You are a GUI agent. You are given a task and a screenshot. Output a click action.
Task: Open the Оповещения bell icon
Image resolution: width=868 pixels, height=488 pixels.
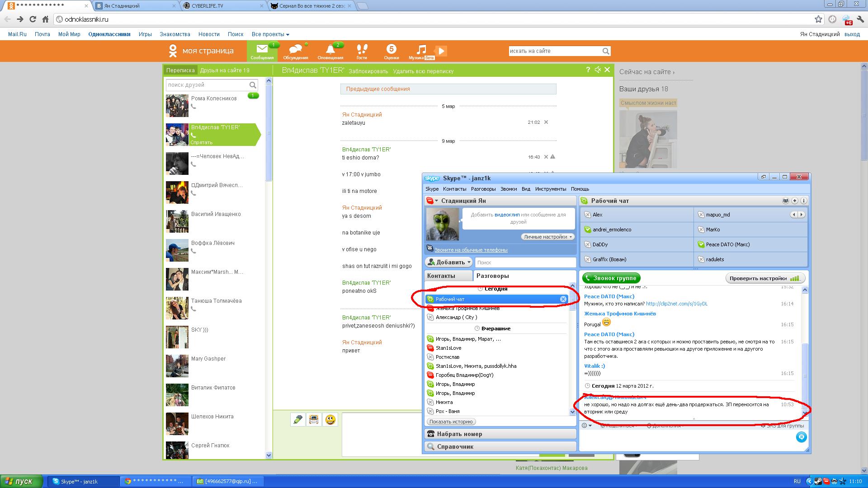point(330,49)
